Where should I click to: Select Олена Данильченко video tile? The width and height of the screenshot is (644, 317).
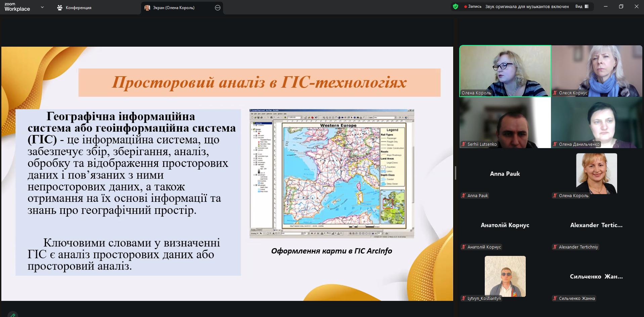[597, 123]
